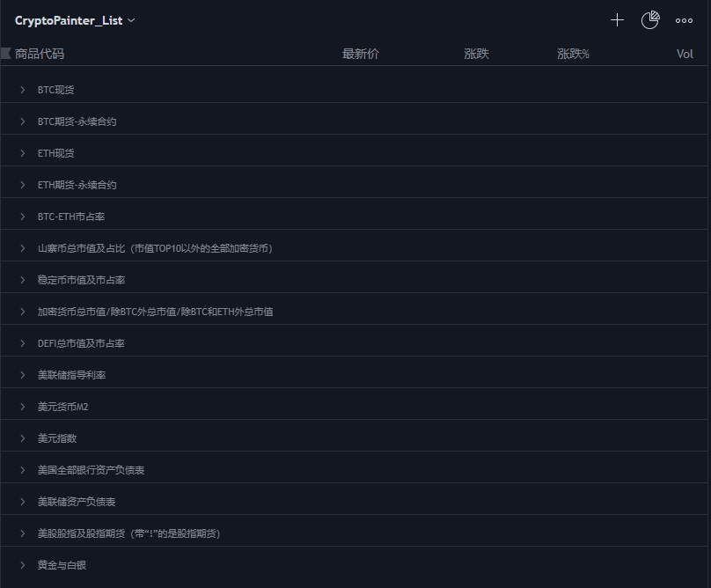Expand the BTC-ETH市占率 section

(x=23, y=217)
